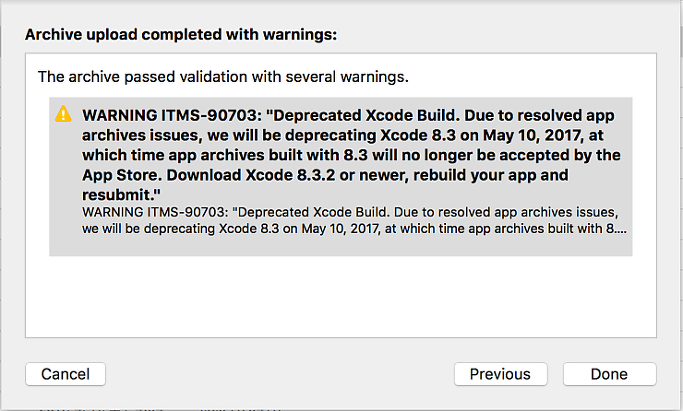The height and width of the screenshot is (411, 683).
Task: Click the bold "Xcode 8.3.2" version text
Action: tap(291, 175)
